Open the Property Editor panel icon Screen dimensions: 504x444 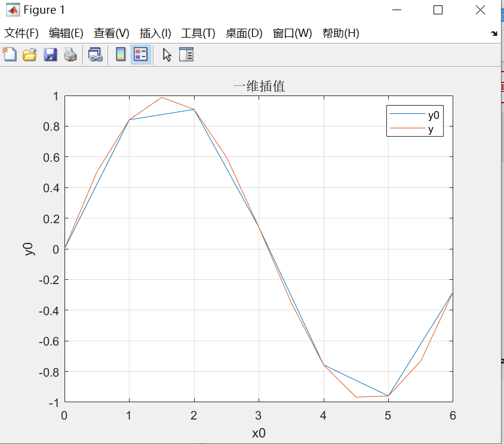[x=186, y=54]
